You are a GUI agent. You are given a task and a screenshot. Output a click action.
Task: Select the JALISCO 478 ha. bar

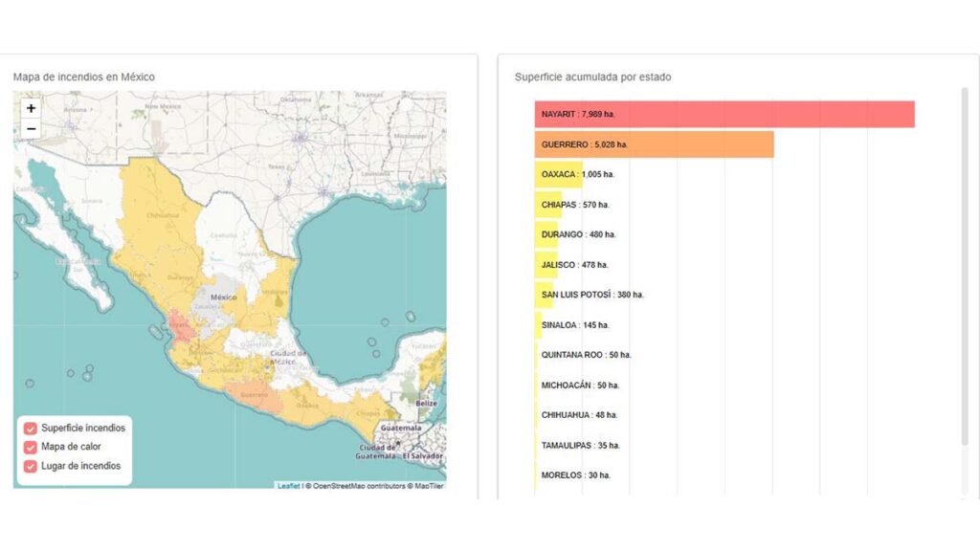point(546,265)
